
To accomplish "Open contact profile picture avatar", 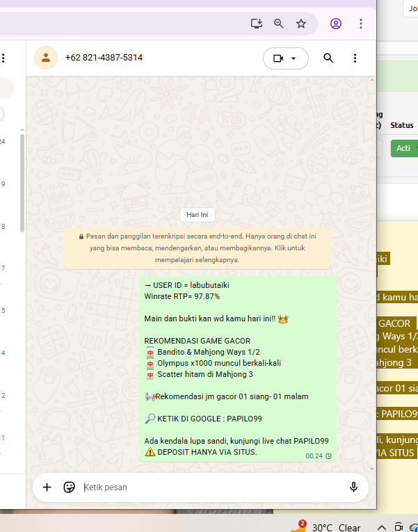I will (46, 58).
